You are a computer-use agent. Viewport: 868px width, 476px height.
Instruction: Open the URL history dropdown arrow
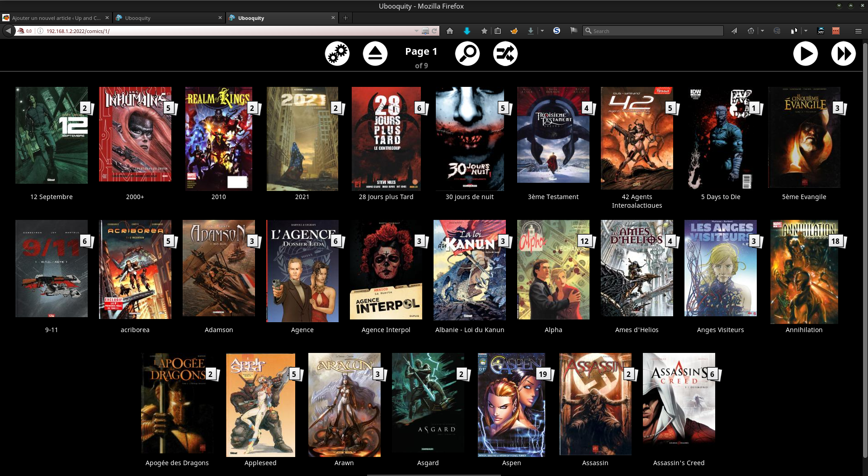[x=416, y=31]
